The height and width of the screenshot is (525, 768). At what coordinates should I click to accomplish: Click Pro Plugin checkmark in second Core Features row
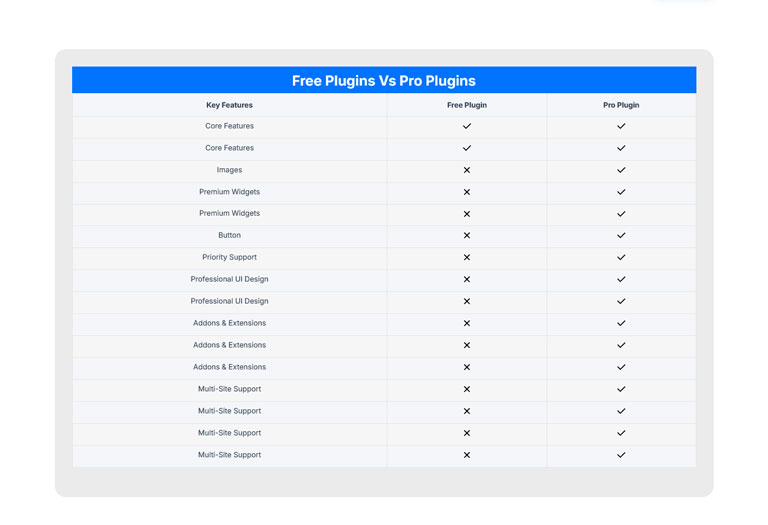621,148
